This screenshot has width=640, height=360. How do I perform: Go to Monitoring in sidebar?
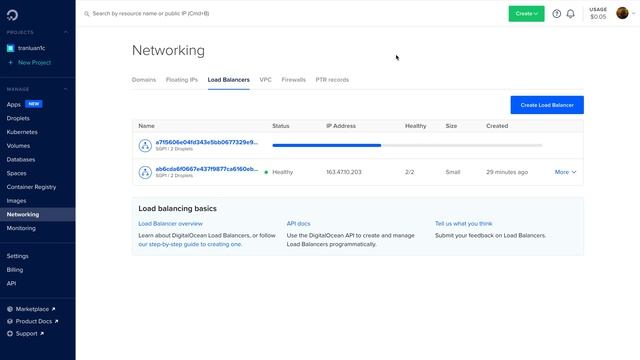point(21,228)
